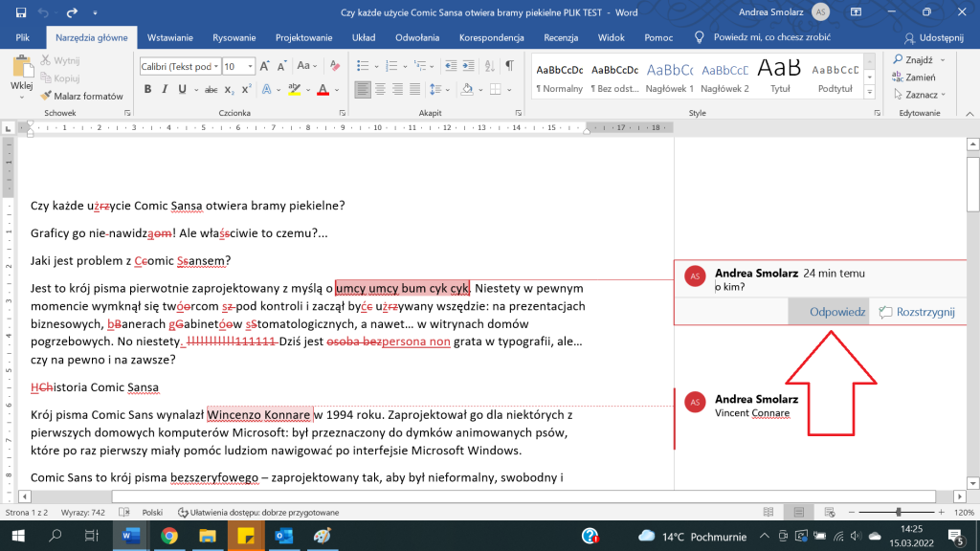Click the Malarz formatów format painter
This screenshot has height=551, width=980.
[82, 96]
